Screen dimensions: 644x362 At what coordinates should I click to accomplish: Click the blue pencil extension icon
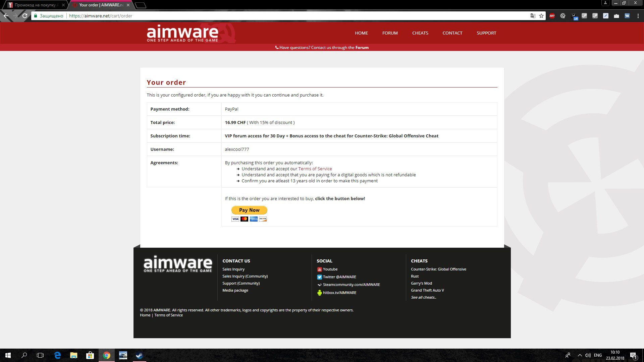(606, 16)
